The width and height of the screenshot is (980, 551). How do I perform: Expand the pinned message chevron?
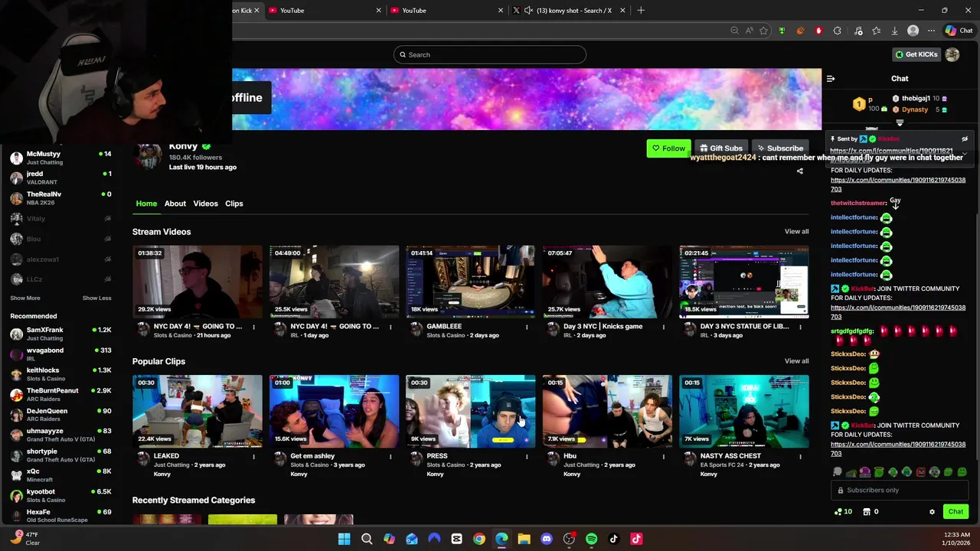[965, 153]
